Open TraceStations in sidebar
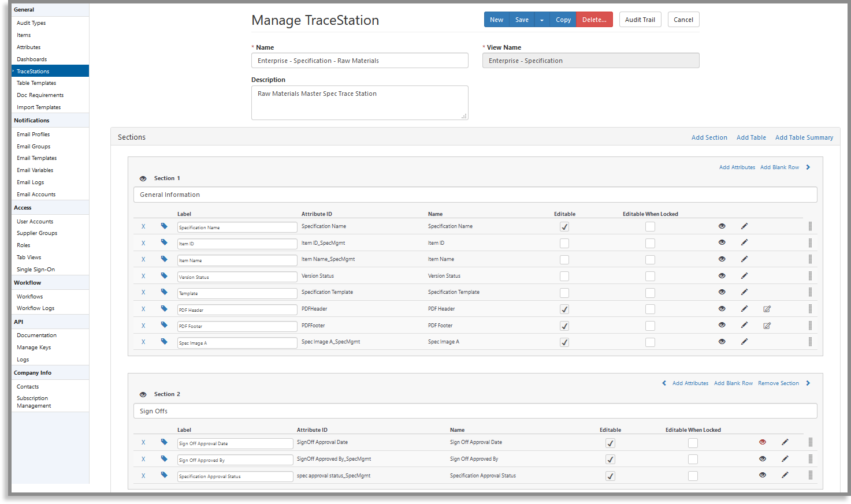 pyautogui.click(x=50, y=71)
